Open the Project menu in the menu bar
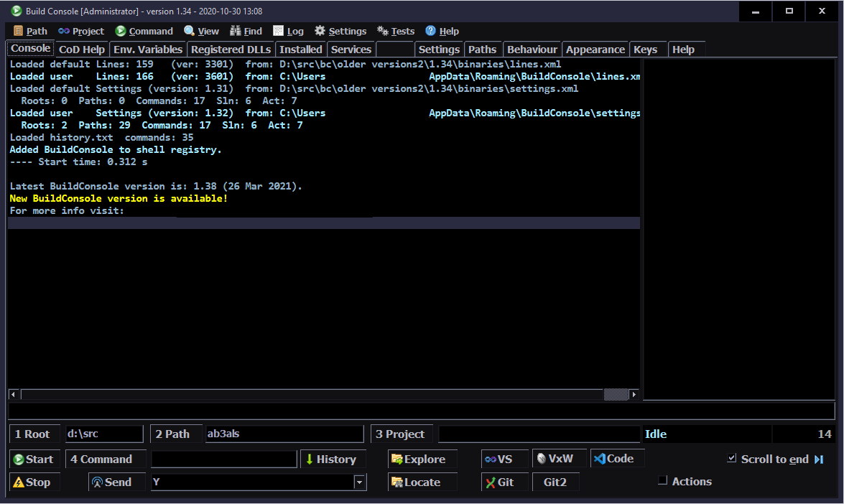Screen dimensions: 844x504 click(81, 31)
